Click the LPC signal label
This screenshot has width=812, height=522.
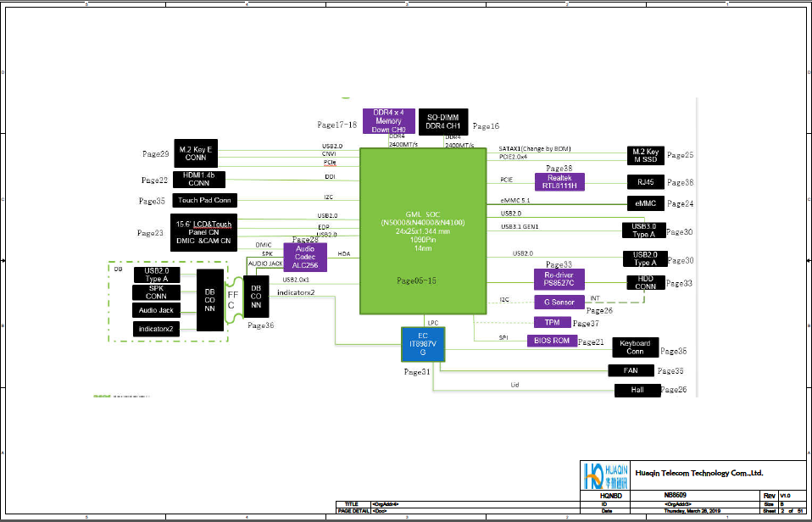tap(433, 323)
